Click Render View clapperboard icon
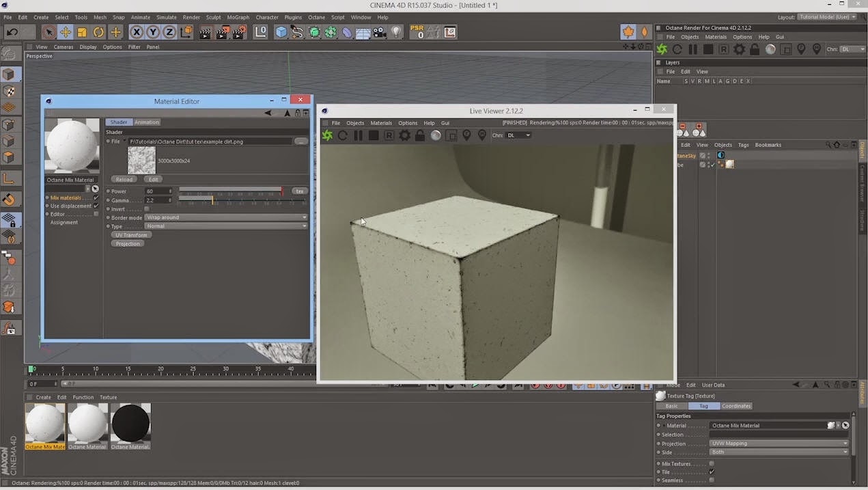Viewport: 868px width, 490px height. [206, 32]
